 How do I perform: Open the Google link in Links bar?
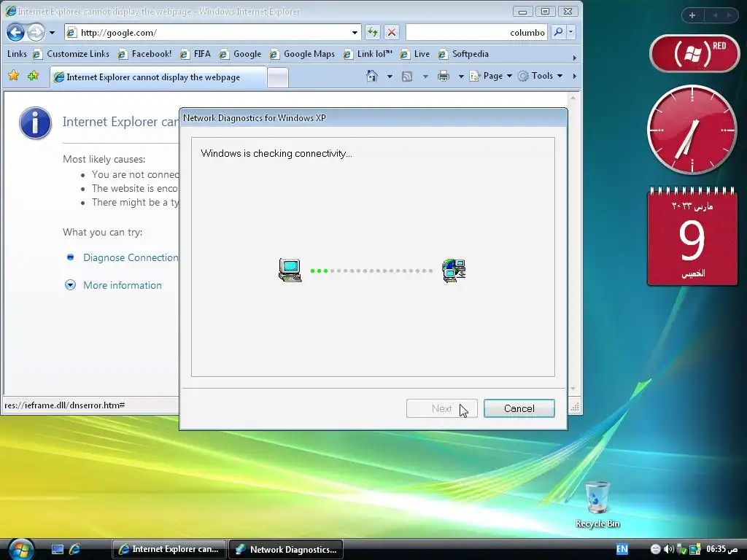[x=240, y=54]
